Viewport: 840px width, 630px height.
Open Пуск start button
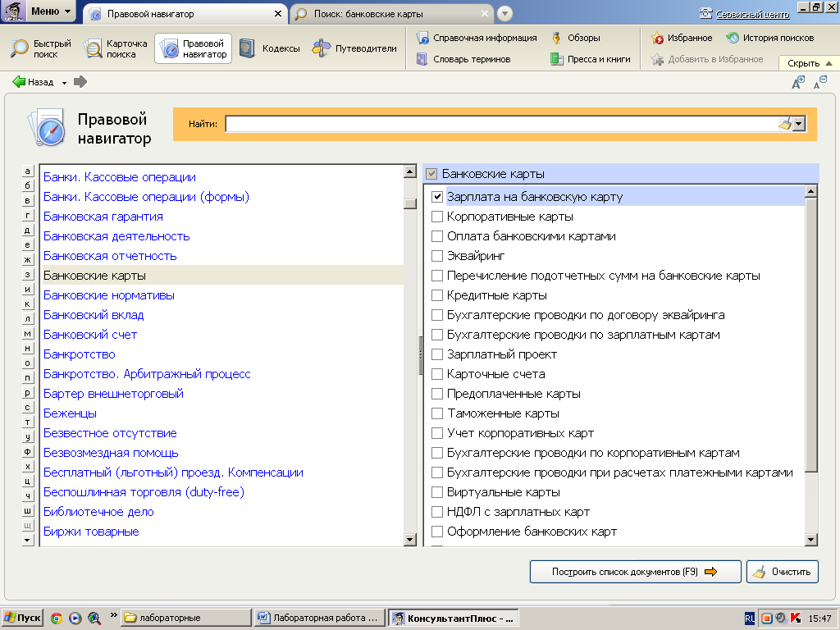click(x=22, y=619)
